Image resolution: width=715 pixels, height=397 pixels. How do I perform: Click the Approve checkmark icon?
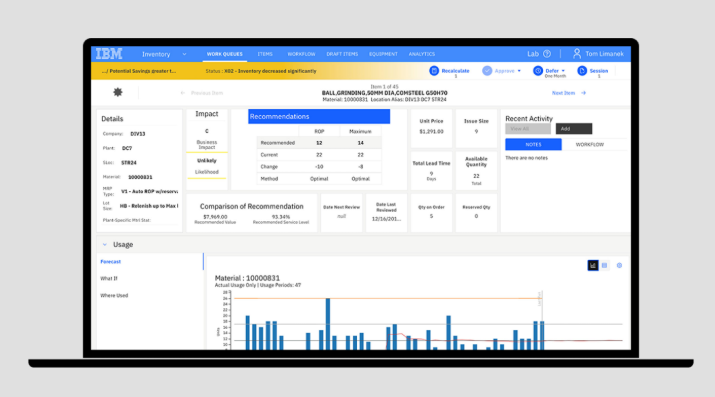tap(487, 71)
